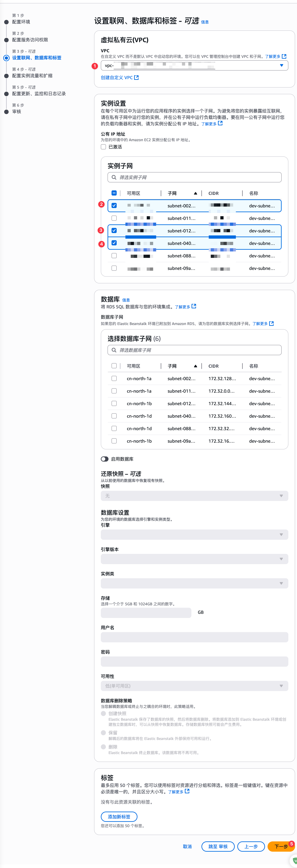The height and width of the screenshot is (868, 297).
Task: Click search icon in 筛选实例子网 field
Action: coord(114,177)
